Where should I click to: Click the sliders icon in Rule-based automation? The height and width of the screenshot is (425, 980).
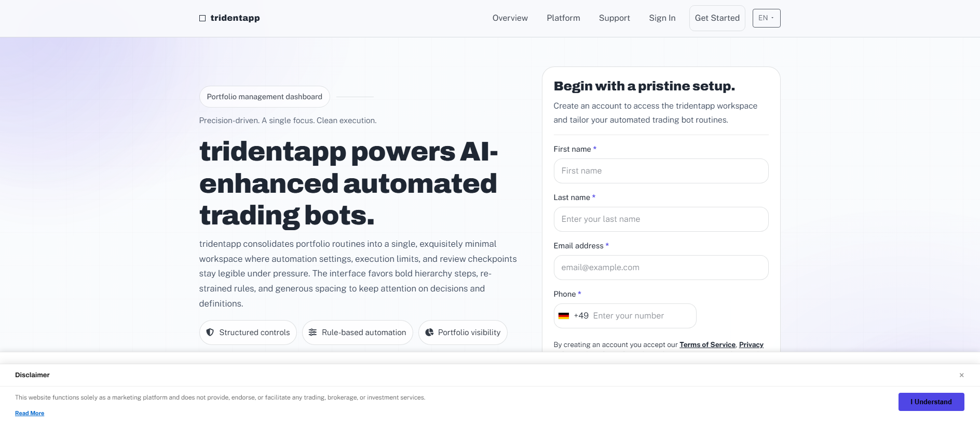point(312,333)
